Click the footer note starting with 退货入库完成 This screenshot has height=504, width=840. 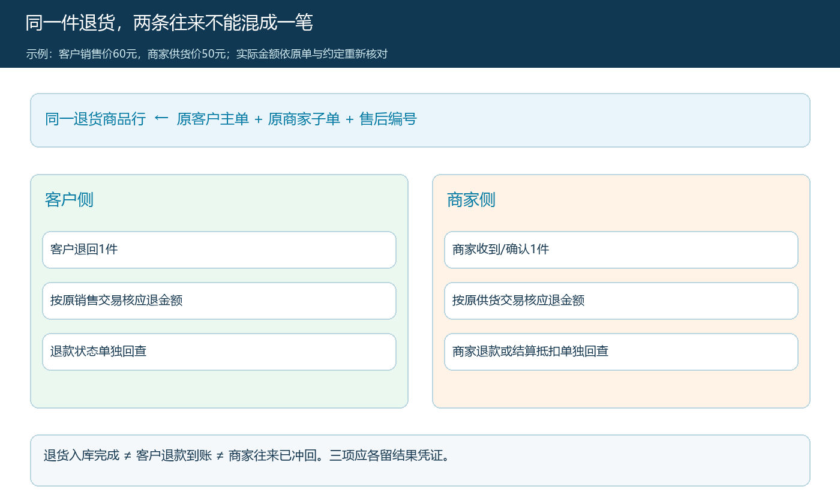pyautogui.click(x=247, y=455)
